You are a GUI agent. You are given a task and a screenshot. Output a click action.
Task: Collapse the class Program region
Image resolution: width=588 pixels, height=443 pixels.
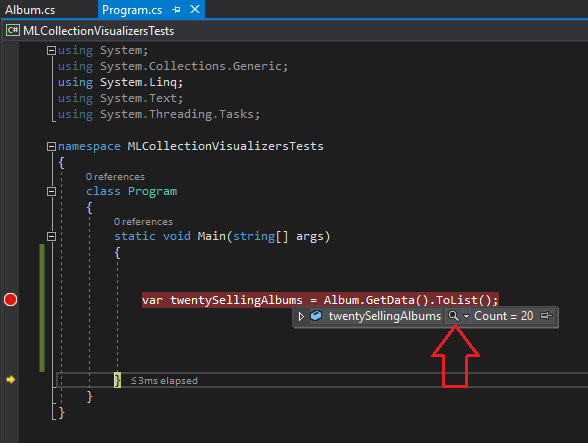coord(51,191)
